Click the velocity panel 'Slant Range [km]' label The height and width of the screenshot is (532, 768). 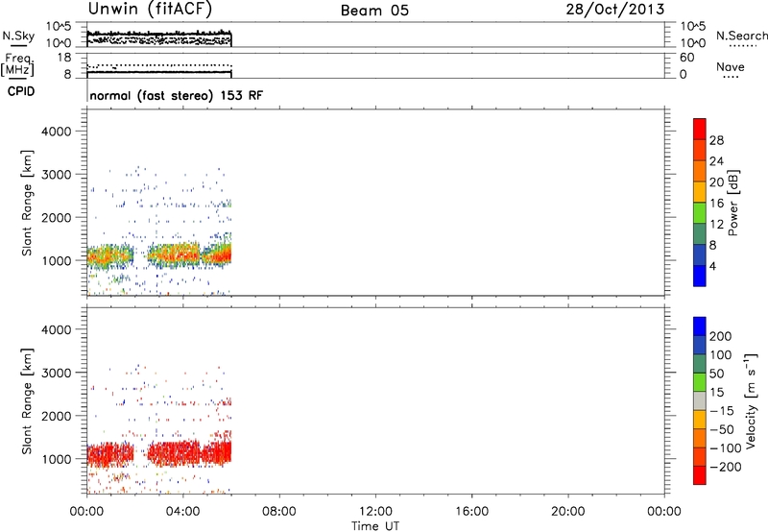tap(27, 401)
